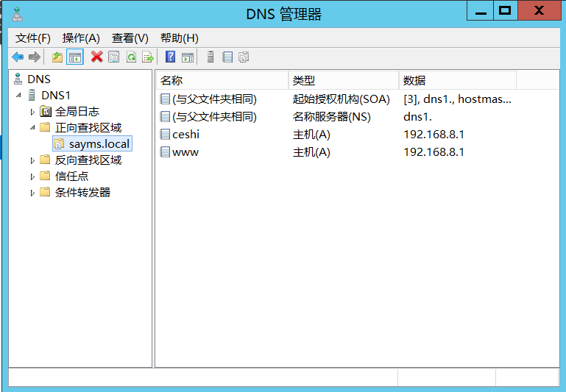The height and width of the screenshot is (392, 566).
Task: Click 起始授权机构(SOA) type cell
Action: pyautogui.click(x=341, y=99)
